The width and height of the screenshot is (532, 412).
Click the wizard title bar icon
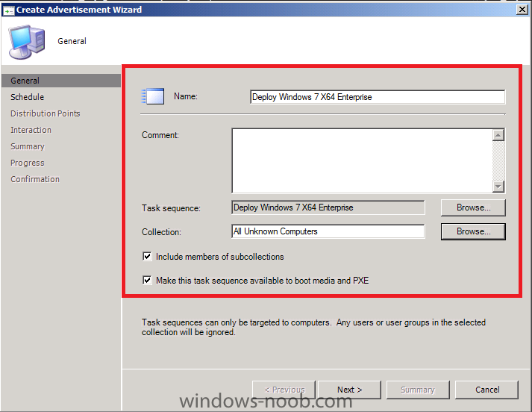click(x=8, y=10)
